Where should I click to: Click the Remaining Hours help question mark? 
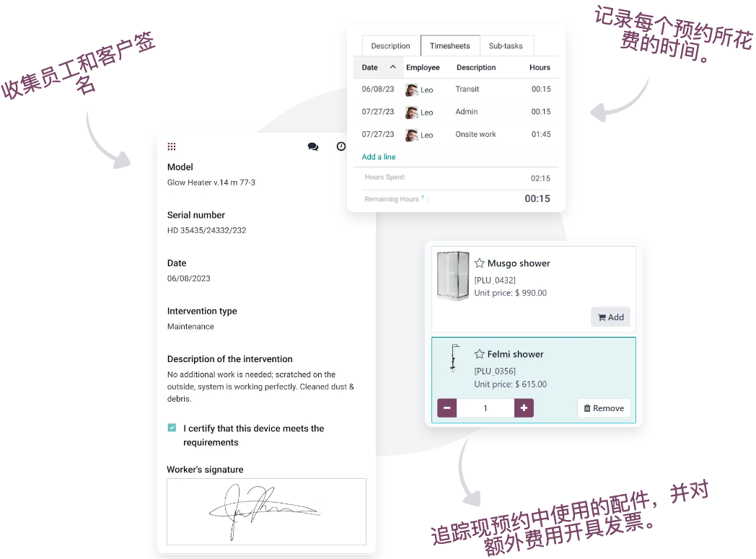click(423, 197)
